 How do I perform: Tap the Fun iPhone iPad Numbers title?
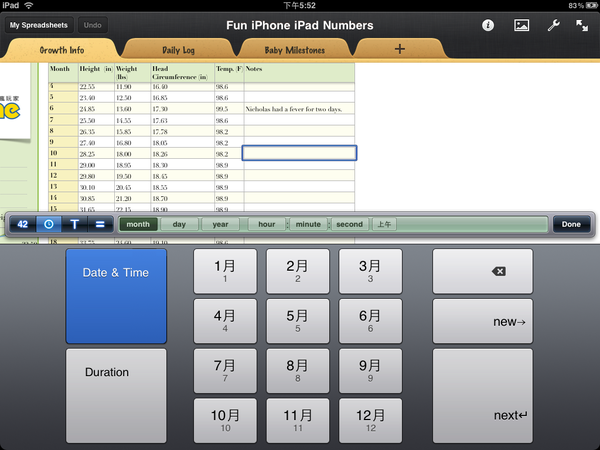[x=300, y=25]
